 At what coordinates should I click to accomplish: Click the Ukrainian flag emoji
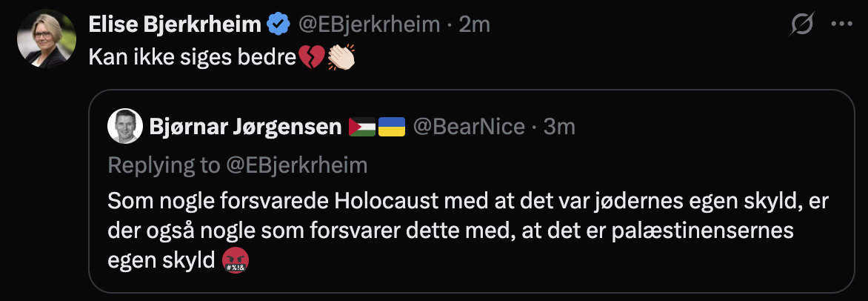point(392,128)
